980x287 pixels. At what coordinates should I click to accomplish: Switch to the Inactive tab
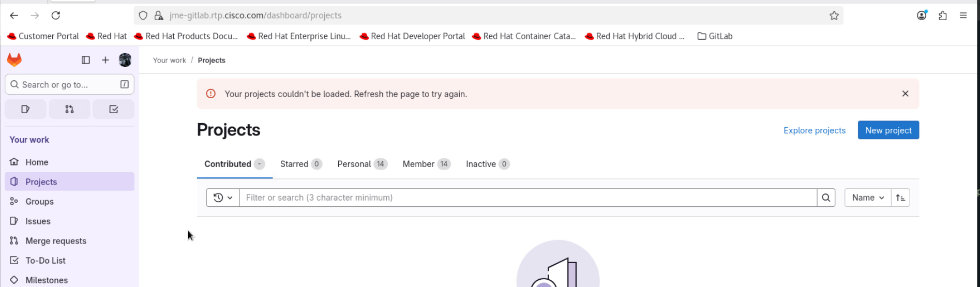(x=488, y=164)
